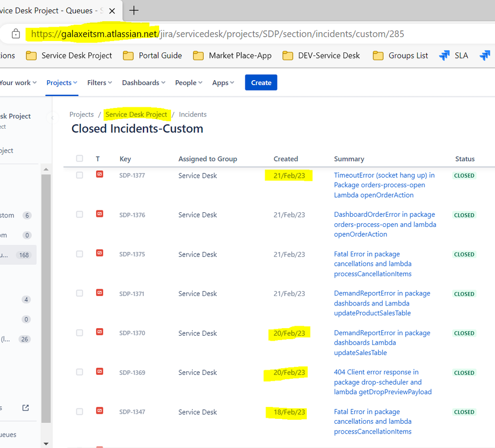Open a new browser tab with plus icon

[134, 10]
